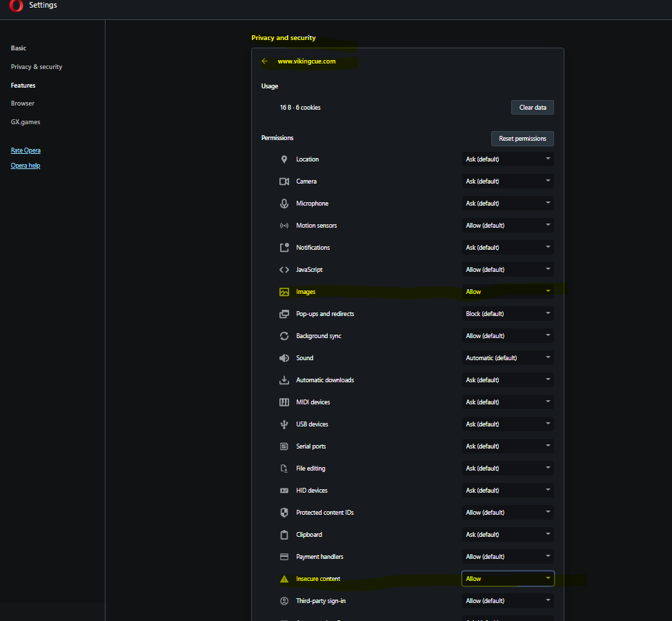672x621 pixels.
Task: Click the Clipboard permission icon
Action: [284, 535]
